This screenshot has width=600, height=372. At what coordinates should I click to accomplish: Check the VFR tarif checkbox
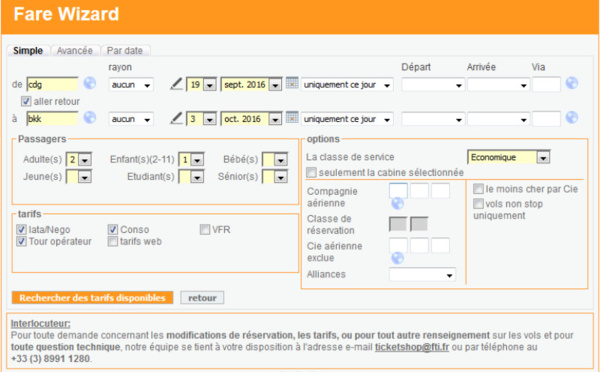click(205, 230)
